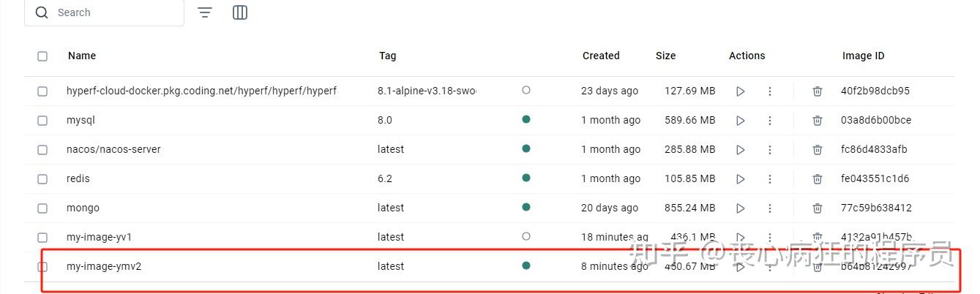Toggle the select-all checkbox in header
980x294 pixels.
coord(42,56)
